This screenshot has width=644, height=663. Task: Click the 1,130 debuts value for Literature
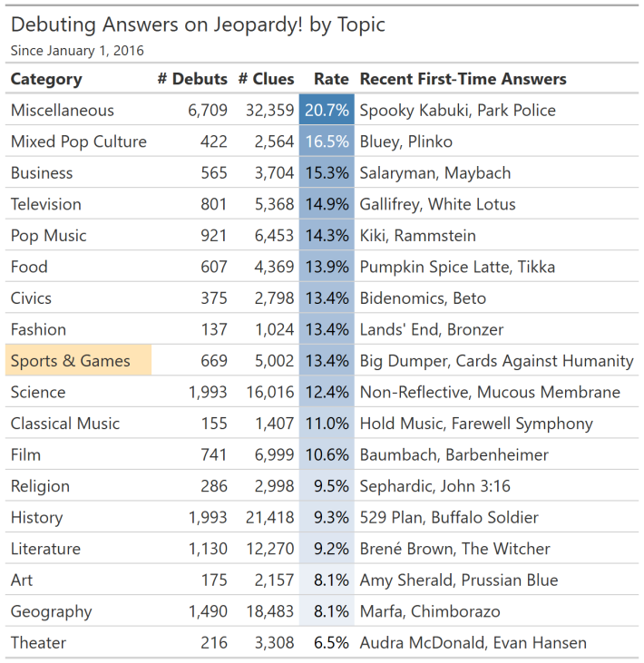click(208, 549)
